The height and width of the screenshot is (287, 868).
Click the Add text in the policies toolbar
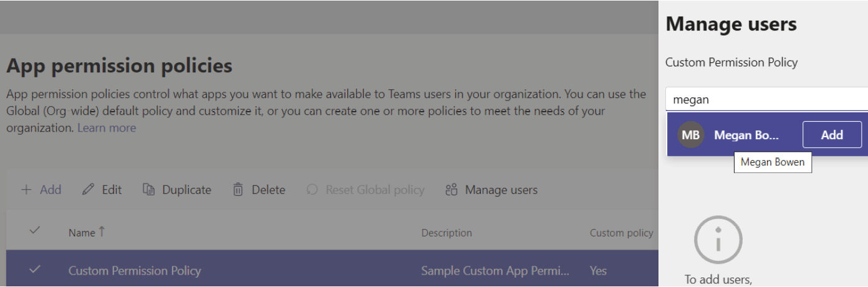click(x=51, y=190)
